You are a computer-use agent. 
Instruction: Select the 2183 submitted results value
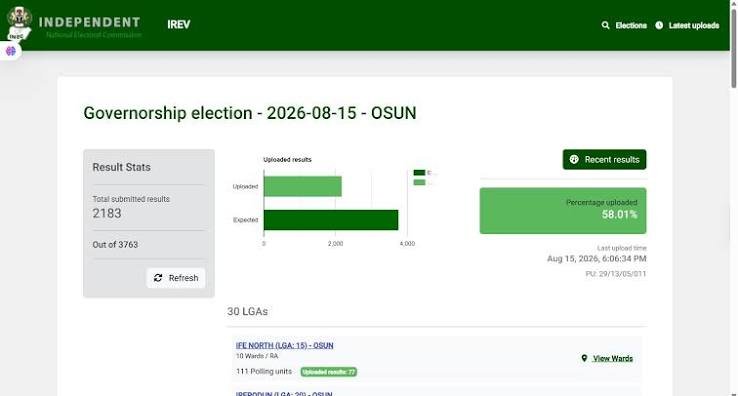point(107,213)
